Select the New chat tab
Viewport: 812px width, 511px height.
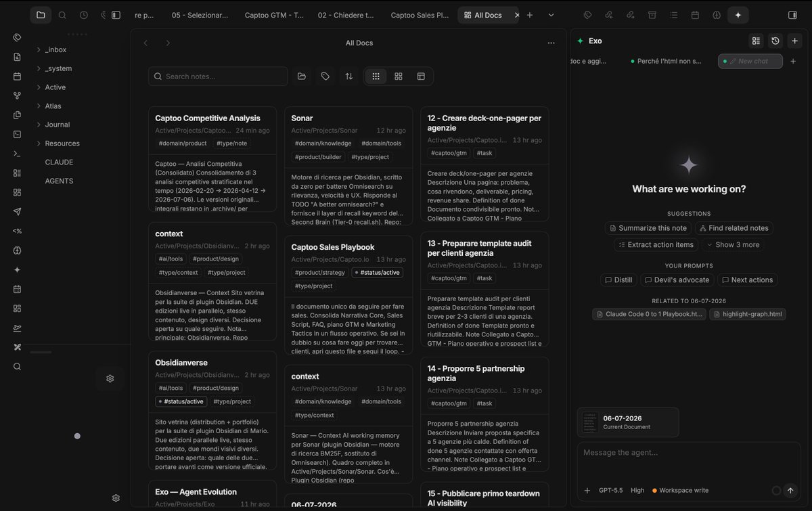point(750,61)
